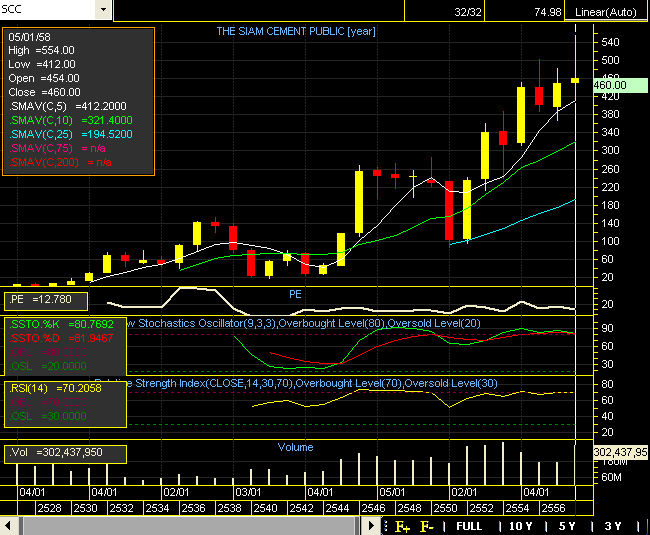
Task: Click the Volume panel title
Action: coord(295,448)
